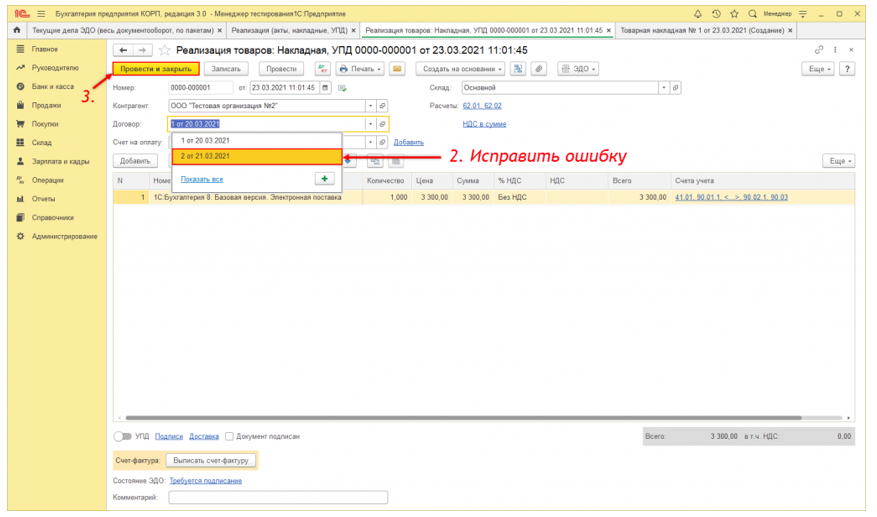The image size is (877, 517).
Task: Open history clock icon in title bar
Action: click(x=716, y=13)
